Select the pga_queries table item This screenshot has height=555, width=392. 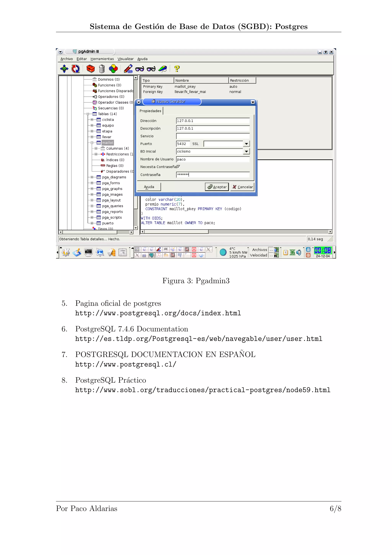(113, 206)
